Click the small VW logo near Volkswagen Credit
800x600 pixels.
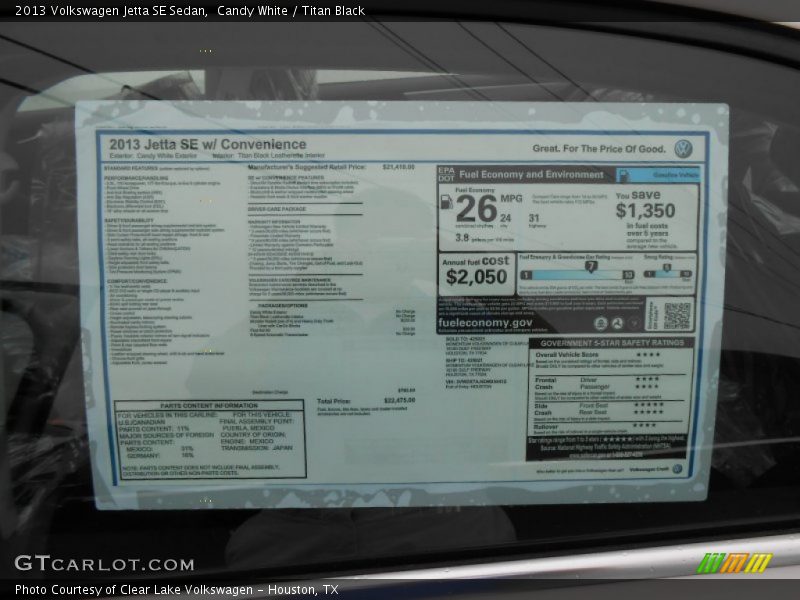coord(677,468)
